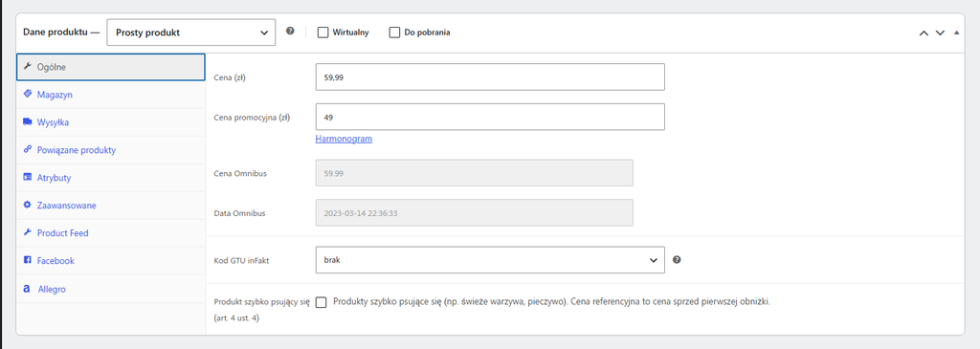
Task: Switch to the Zaawansowane tab
Action: coord(111,205)
